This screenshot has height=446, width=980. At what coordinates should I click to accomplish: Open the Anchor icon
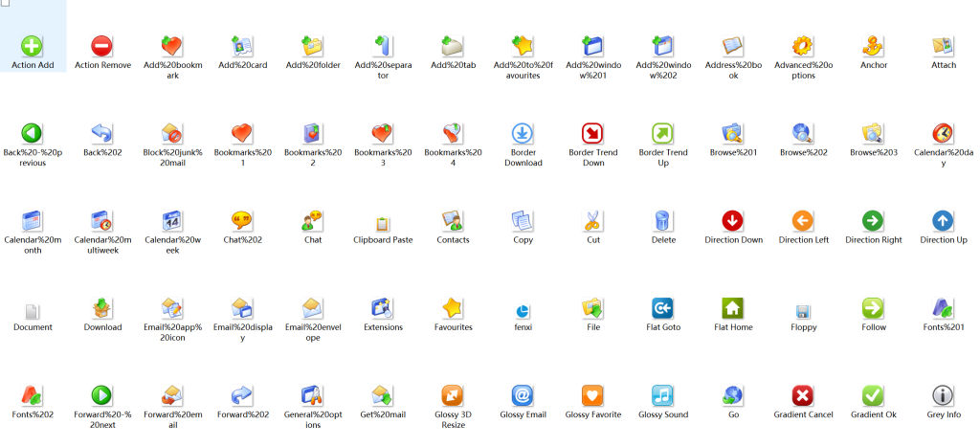873,45
